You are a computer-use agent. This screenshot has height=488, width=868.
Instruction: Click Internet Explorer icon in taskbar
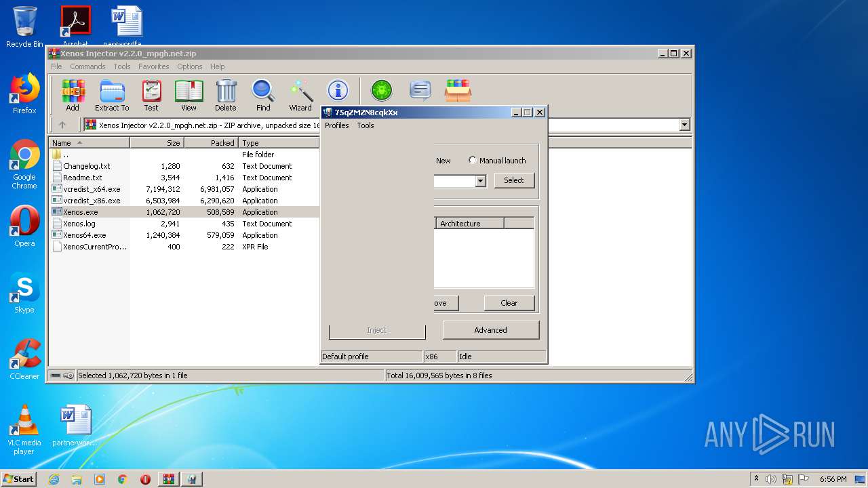click(54, 479)
